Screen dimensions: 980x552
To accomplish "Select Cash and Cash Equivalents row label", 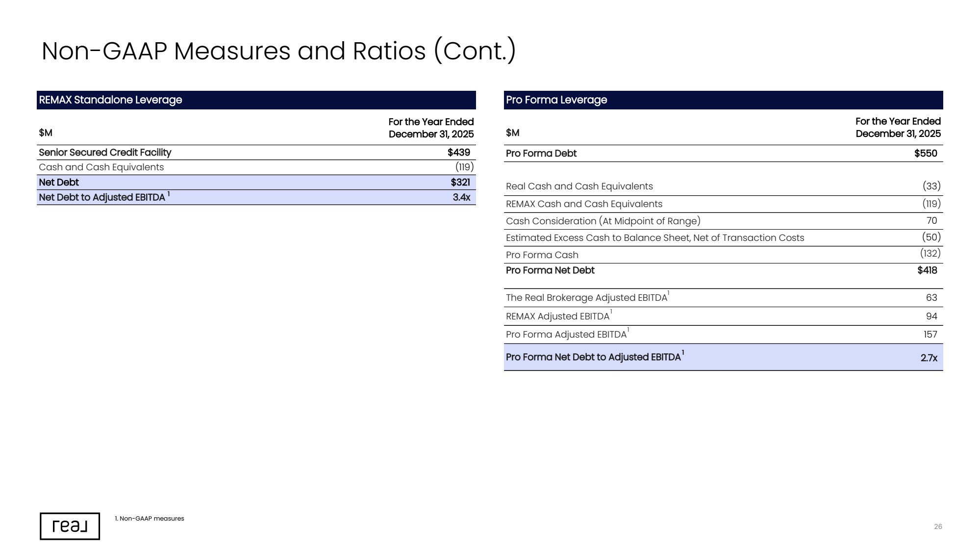I will [101, 167].
